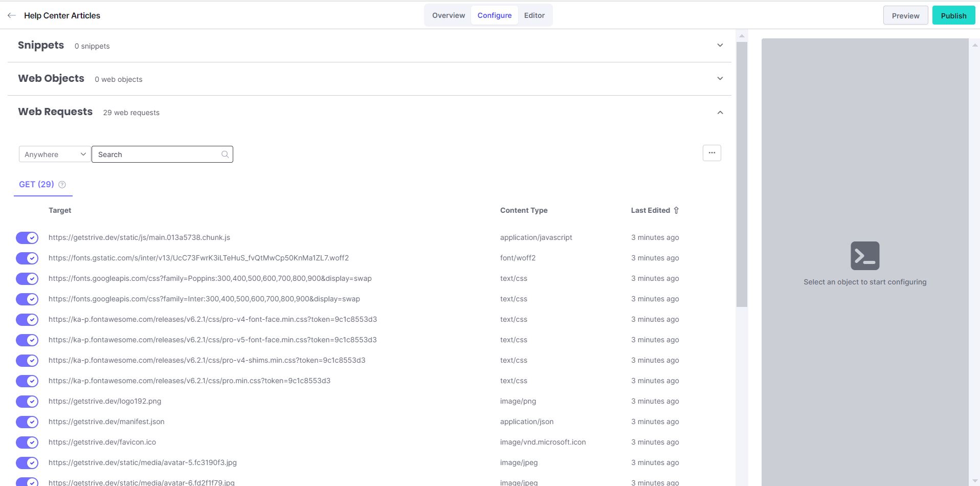Viewport: 980px width, 486px height.
Task: Select the getstrive.dev/manifest.json URL
Action: pos(106,422)
